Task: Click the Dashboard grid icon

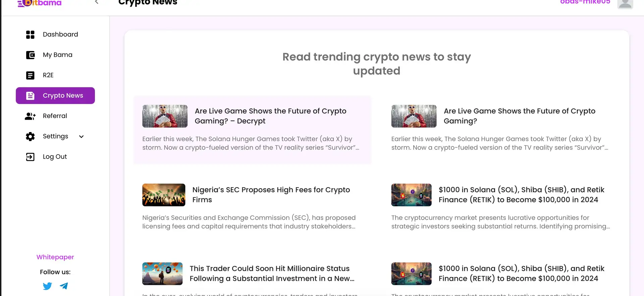Action: pyautogui.click(x=30, y=35)
